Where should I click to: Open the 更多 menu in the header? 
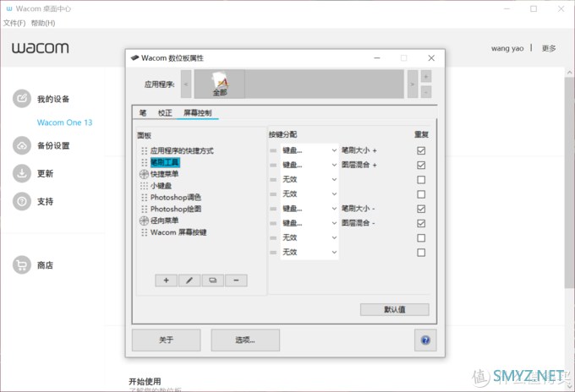(549, 48)
